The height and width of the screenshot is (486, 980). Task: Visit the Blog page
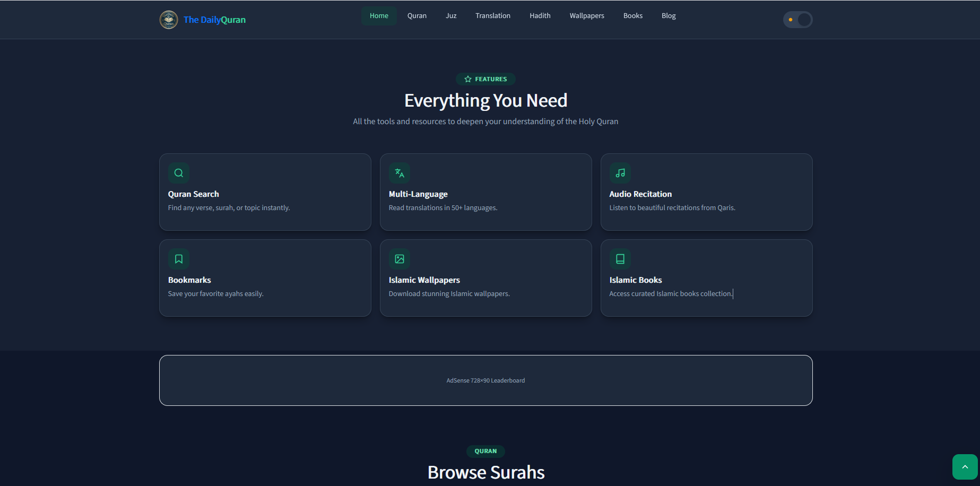[669, 16]
